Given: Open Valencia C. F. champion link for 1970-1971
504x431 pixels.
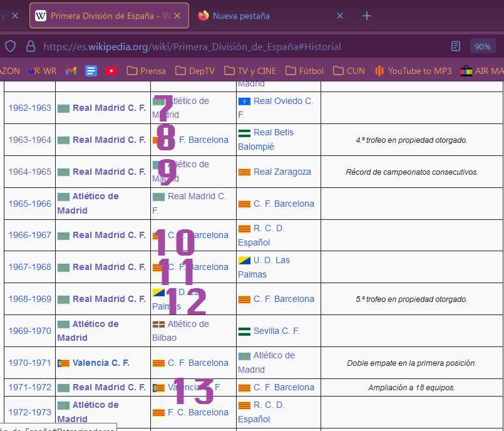Looking at the screenshot, I should coord(101,363).
